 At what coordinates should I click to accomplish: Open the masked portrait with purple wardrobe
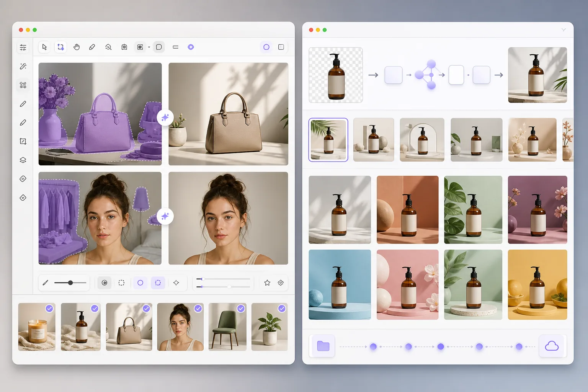point(100,218)
